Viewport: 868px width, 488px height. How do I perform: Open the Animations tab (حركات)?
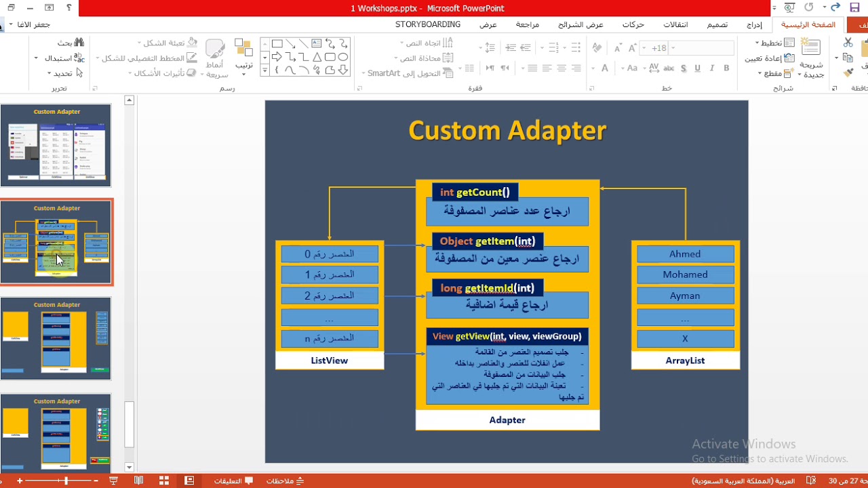pos(633,24)
